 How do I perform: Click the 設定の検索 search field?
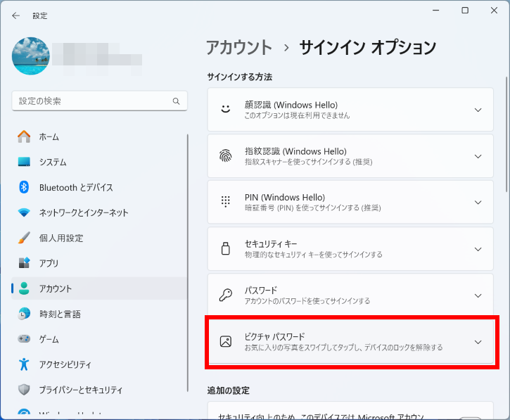coord(99,101)
